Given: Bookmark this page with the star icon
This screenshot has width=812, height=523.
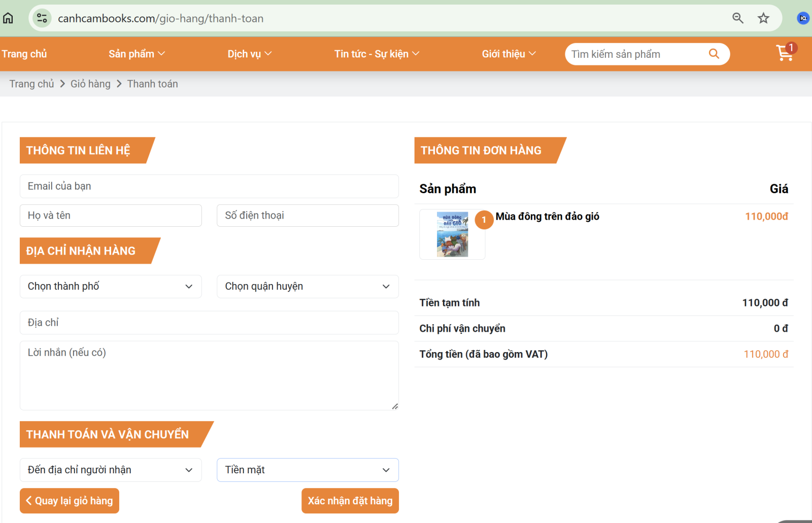Looking at the screenshot, I should click(763, 19).
